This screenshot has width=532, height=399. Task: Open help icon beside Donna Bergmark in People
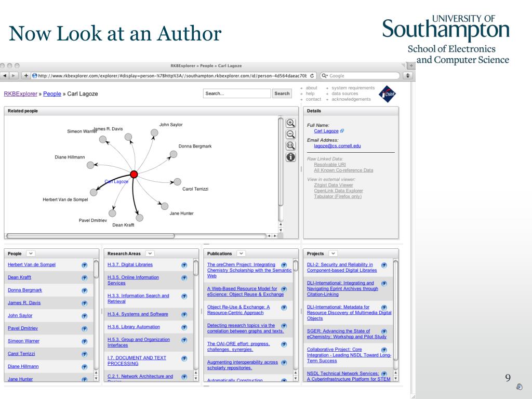coord(85,291)
